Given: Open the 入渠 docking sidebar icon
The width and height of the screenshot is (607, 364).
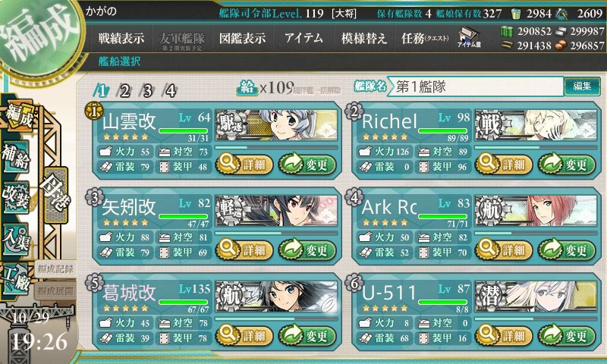Looking at the screenshot, I should coord(16,239).
